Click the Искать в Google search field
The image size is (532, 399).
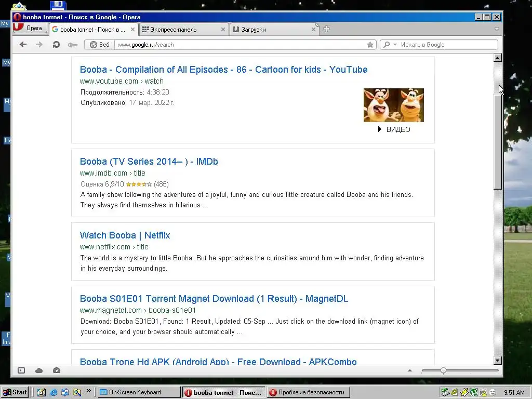[448, 45]
